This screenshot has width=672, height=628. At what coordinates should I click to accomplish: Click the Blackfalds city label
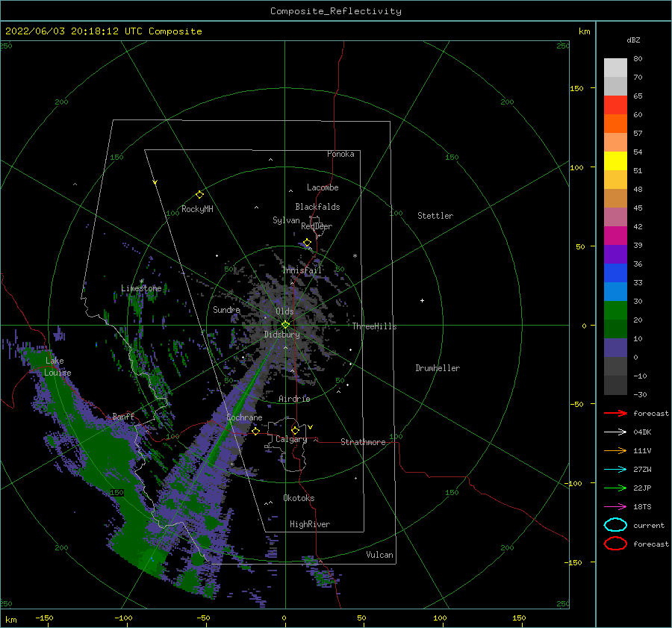coord(317,207)
